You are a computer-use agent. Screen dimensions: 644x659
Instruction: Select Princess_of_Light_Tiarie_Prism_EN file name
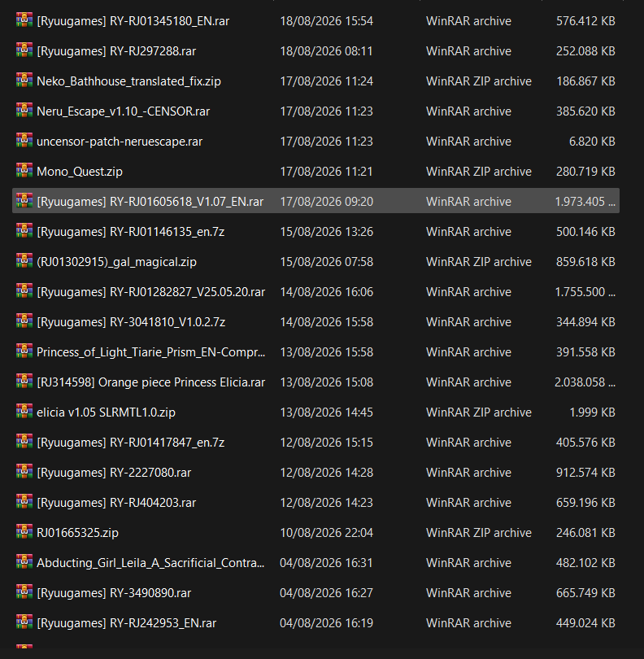tap(150, 352)
